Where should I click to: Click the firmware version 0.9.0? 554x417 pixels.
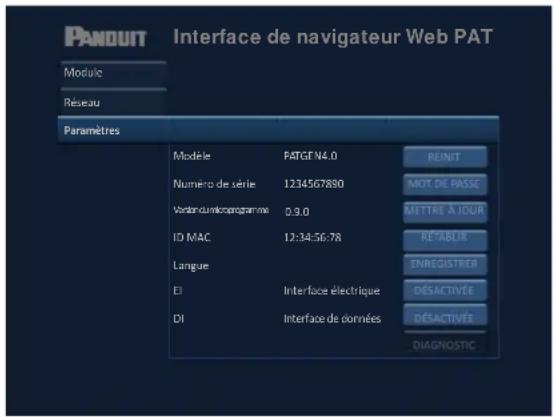click(x=297, y=212)
